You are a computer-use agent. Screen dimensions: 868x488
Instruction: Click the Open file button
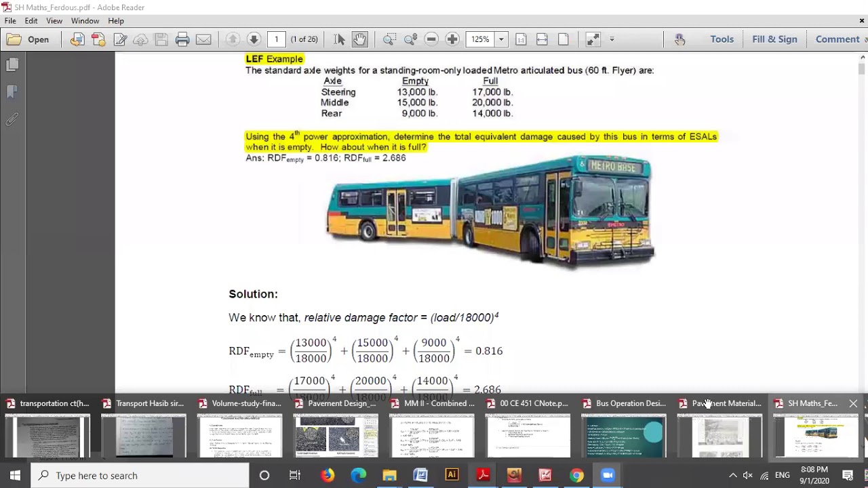[x=28, y=39]
